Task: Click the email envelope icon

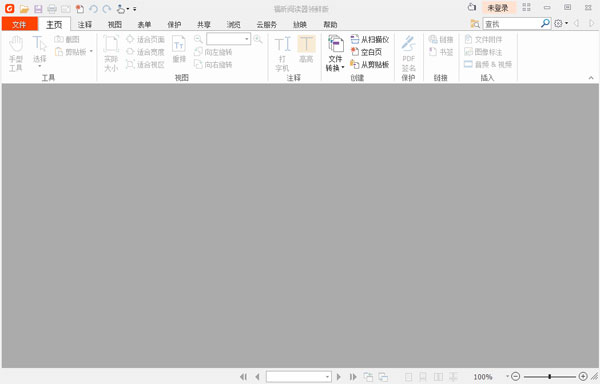Action: 66,9
